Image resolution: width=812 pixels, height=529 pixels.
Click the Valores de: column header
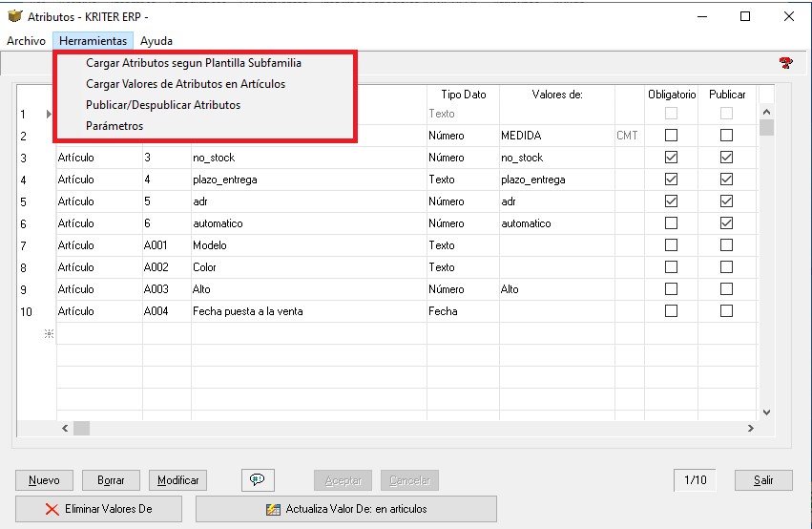(557, 95)
